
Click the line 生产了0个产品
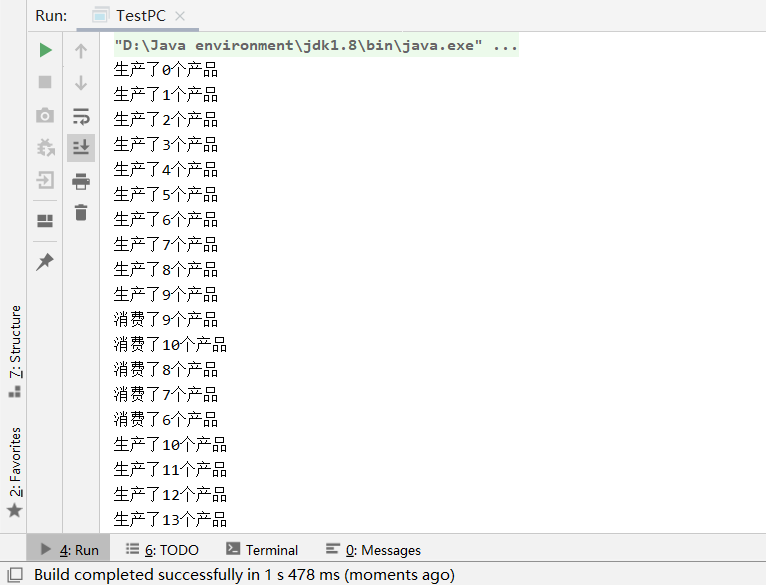pos(166,69)
